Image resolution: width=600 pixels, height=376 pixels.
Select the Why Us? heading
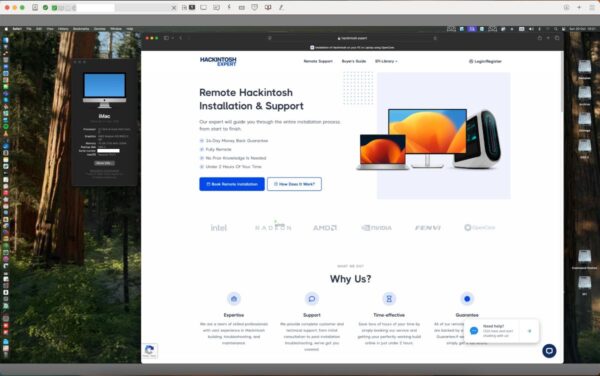coord(351,279)
